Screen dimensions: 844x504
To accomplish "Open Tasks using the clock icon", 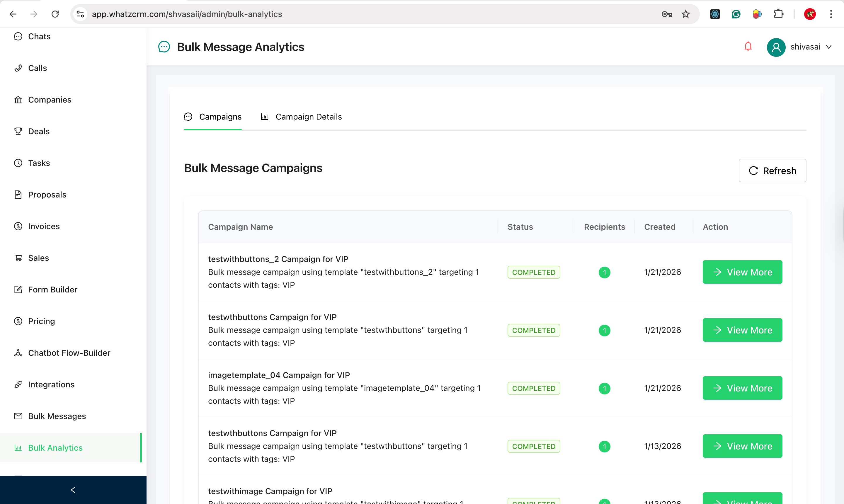I will [x=18, y=163].
